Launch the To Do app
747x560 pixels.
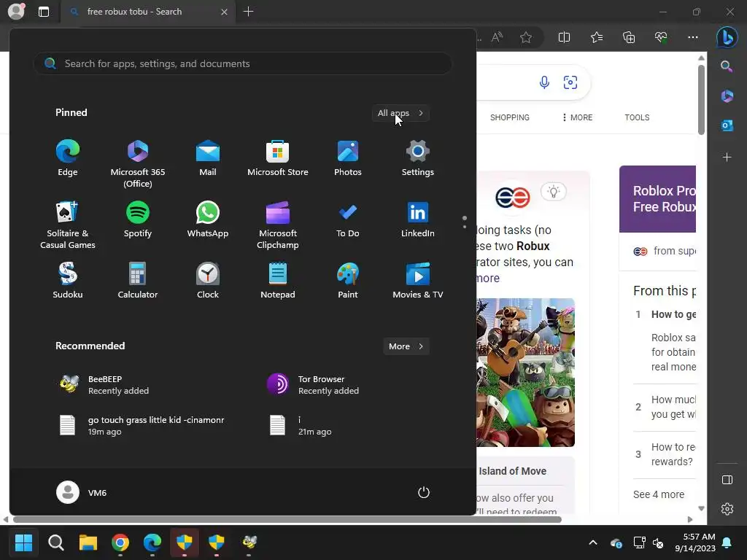click(348, 219)
